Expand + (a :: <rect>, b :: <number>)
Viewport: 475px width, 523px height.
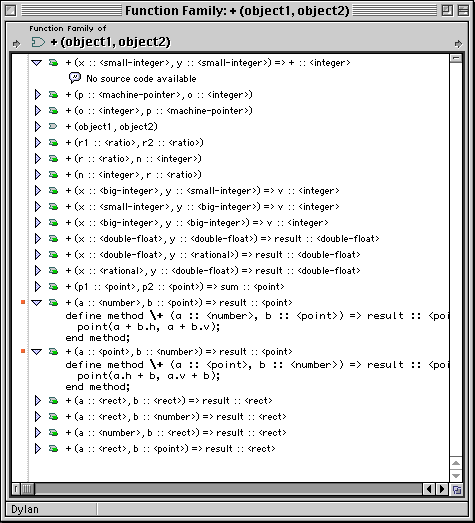coord(38,416)
